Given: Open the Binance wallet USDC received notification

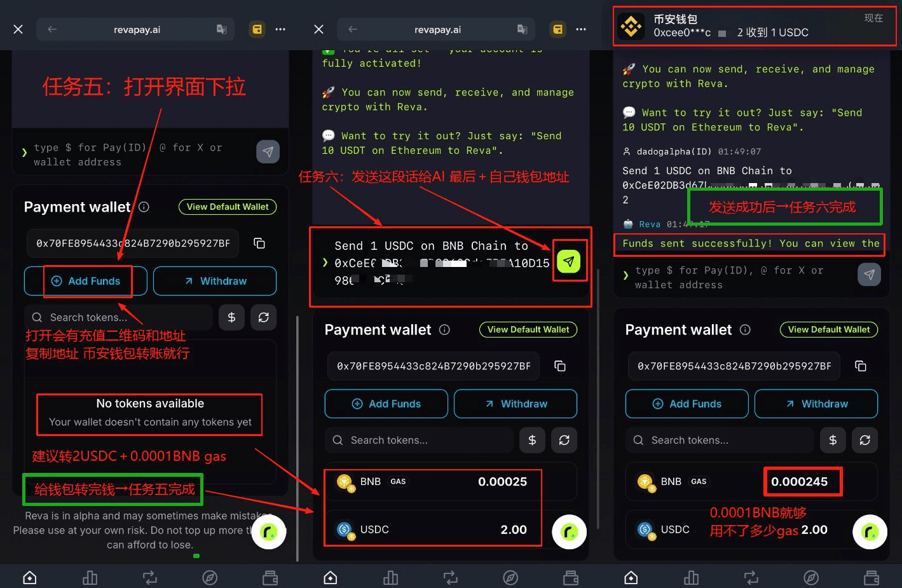Looking at the screenshot, I should [756, 27].
